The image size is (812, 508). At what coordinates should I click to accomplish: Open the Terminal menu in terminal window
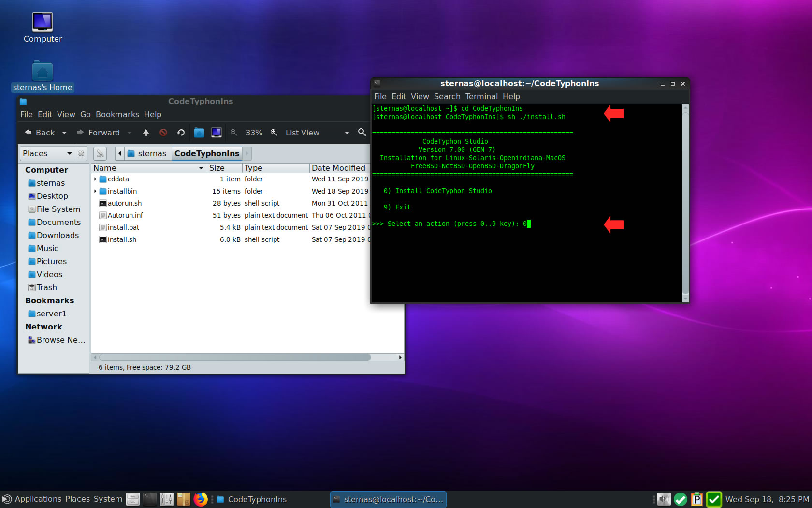[481, 96]
